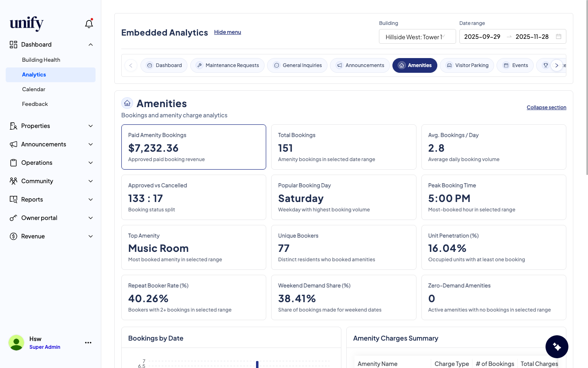Image resolution: width=588 pixels, height=368 pixels.
Task: Click the Collapse section link
Action: click(x=546, y=108)
